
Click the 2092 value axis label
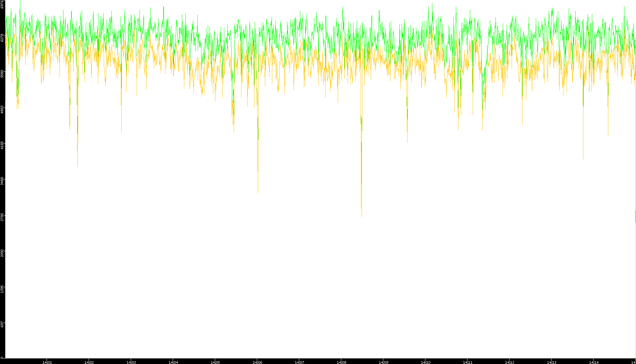pyautogui.click(x=2, y=253)
